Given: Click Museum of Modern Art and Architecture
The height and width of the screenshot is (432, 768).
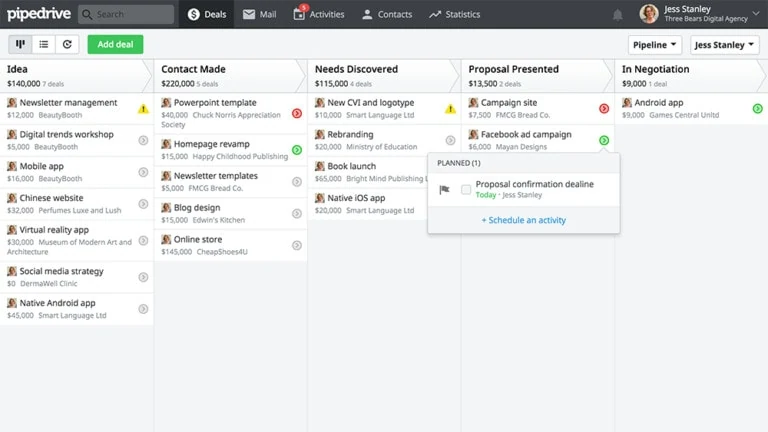Looking at the screenshot, I should (x=70, y=247).
